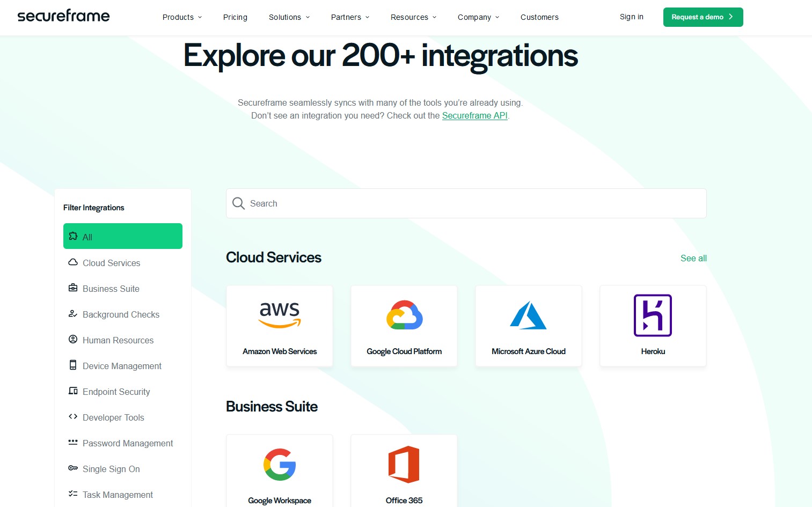This screenshot has height=507, width=812.
Task: Click See all for Cloud Services
Action: click(x=693, y=258)
